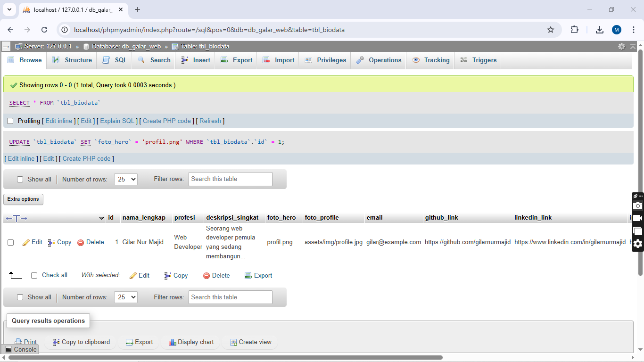The width and height of the screenshot is (644, 362).
Task: Open Display chart for the query results
Action: pyautogui.click(x=173, y=342)
